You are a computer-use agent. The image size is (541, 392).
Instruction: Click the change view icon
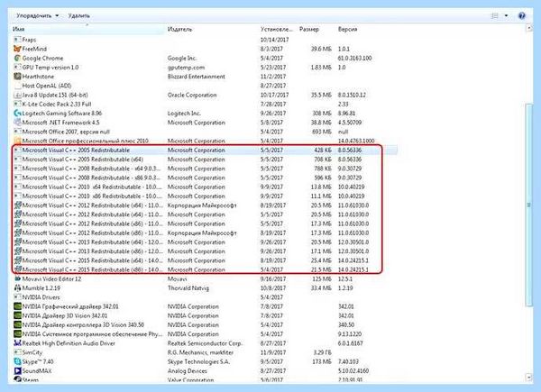tap(495, 16)
